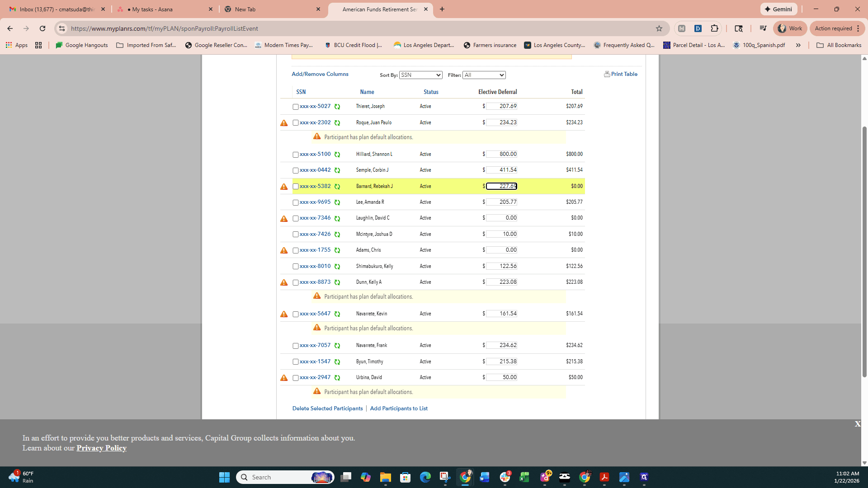Click elective deferral field for Semple, Corbin J

pos(502,170)
